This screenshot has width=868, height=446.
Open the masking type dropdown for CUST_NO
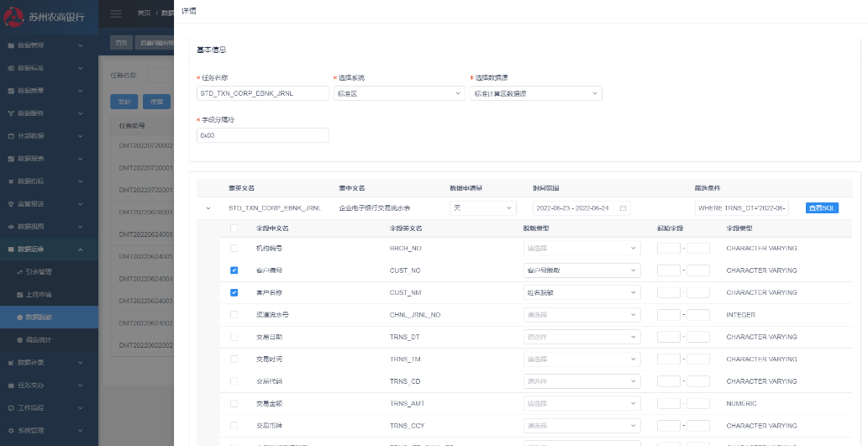point(581,270)
